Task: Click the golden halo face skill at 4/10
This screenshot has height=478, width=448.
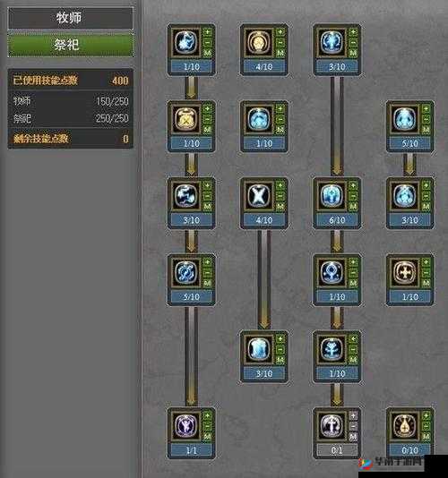Action: click(x=258, y=42)
